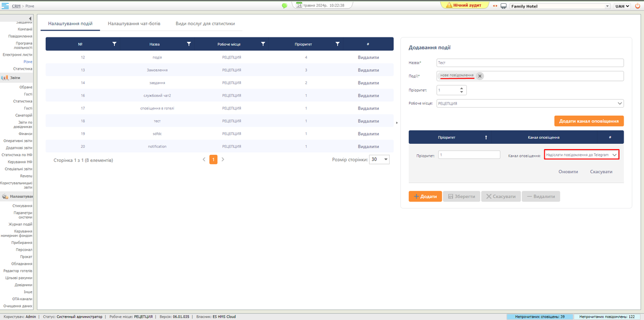Switch to Налаштування чат-ботів tab
Screen dimensions: 644x320
tap(134, 24)
